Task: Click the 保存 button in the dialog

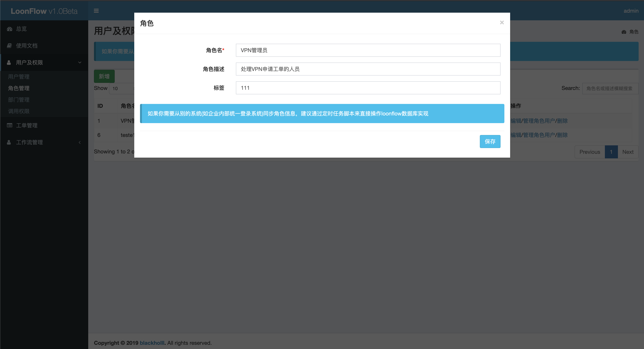Action: [490, 142]
